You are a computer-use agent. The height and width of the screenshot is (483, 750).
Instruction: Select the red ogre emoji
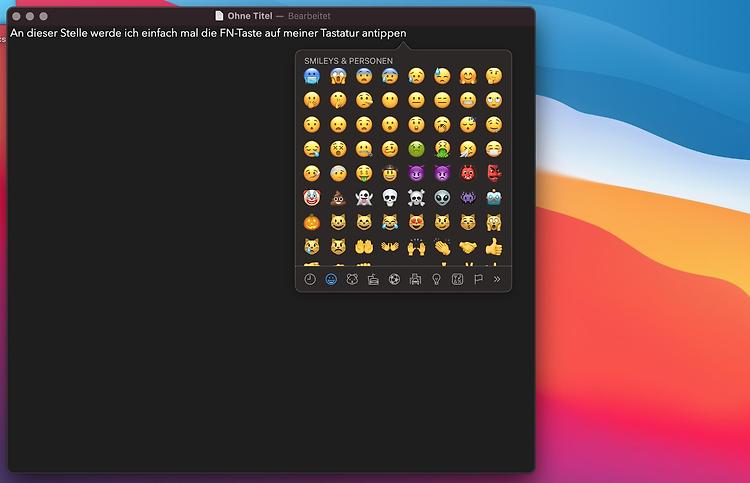468,174
